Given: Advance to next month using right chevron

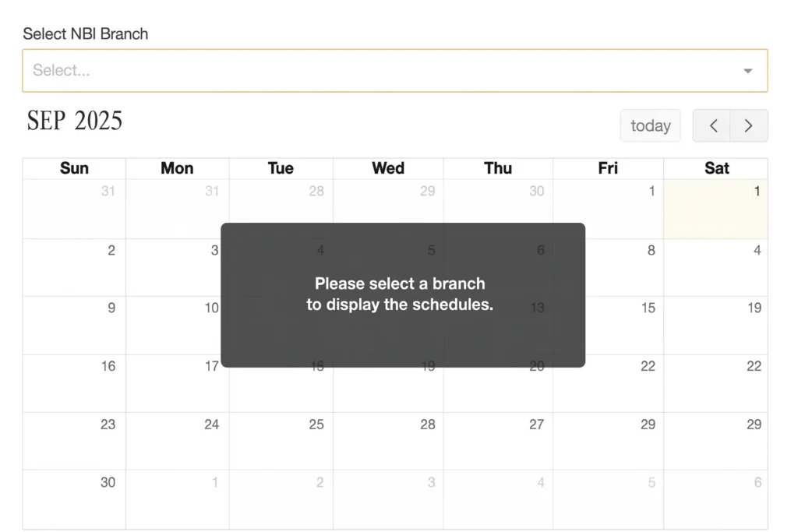Looking at the screenshot, I should tap(749, 126).
